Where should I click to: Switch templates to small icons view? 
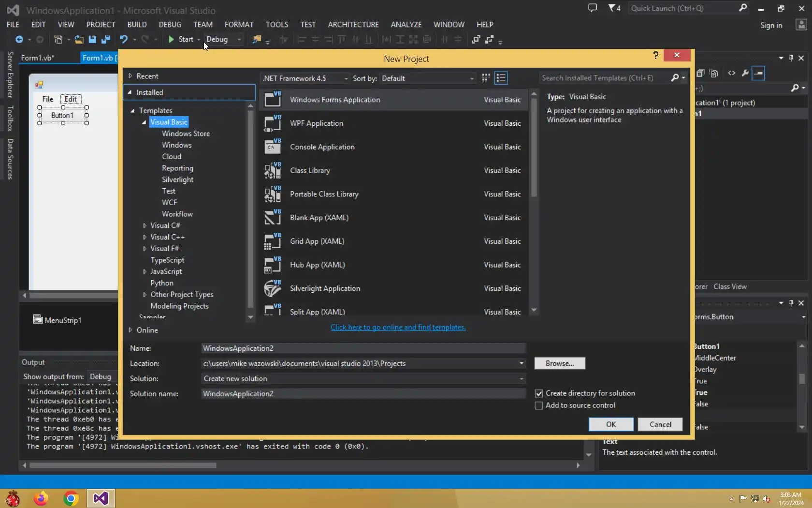(486, 78)
